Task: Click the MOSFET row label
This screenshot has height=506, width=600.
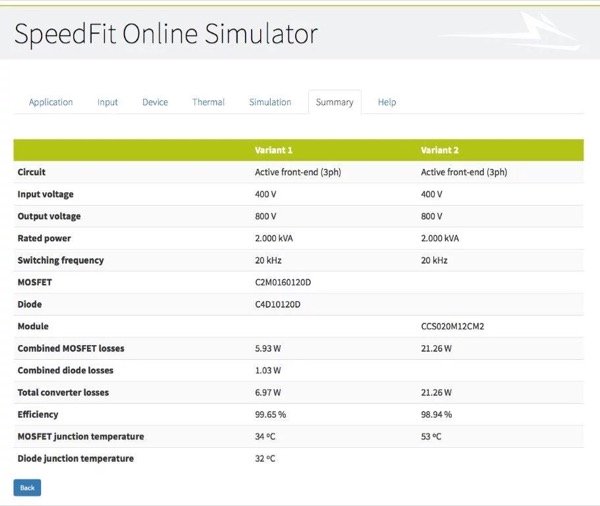Action: [34, 282]
